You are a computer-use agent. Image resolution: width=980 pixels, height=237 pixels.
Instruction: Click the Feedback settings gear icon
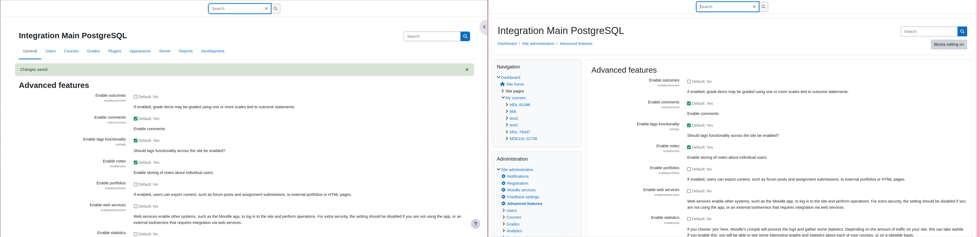[503, 197]
